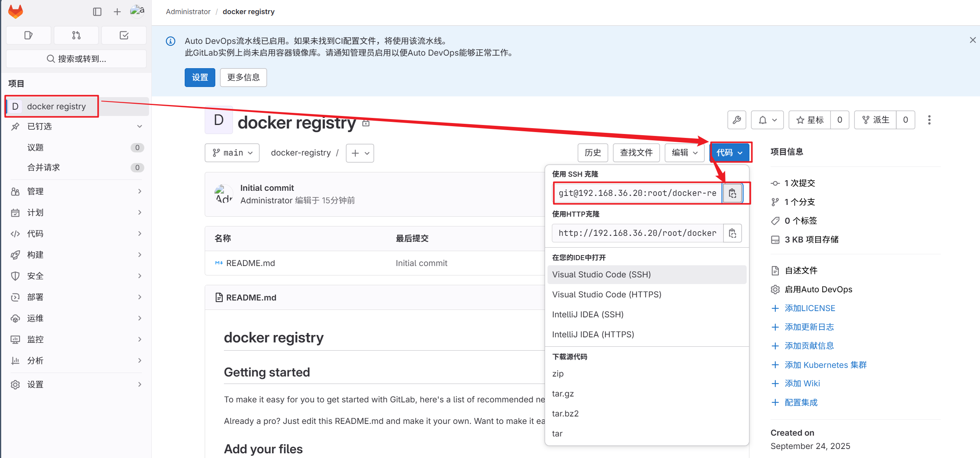Image resolution: width=980 pixels, height=458 pixels.
Task: Click the create new plus icon
Action: (117, 12)
